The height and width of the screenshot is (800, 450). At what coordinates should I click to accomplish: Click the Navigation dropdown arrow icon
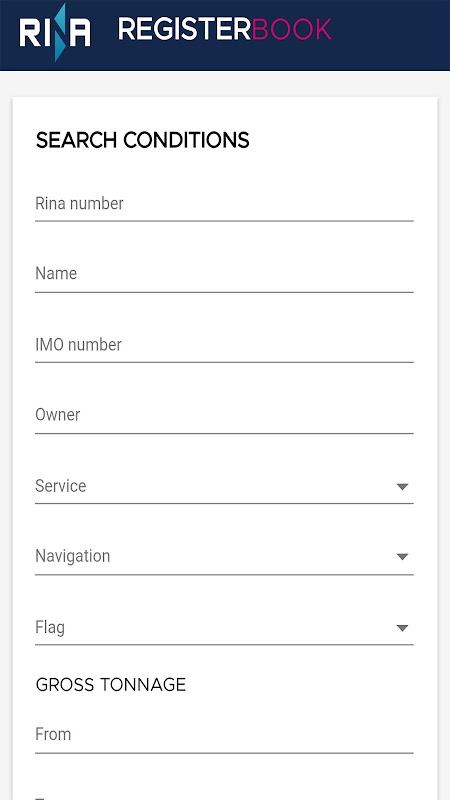coord(403,557)
